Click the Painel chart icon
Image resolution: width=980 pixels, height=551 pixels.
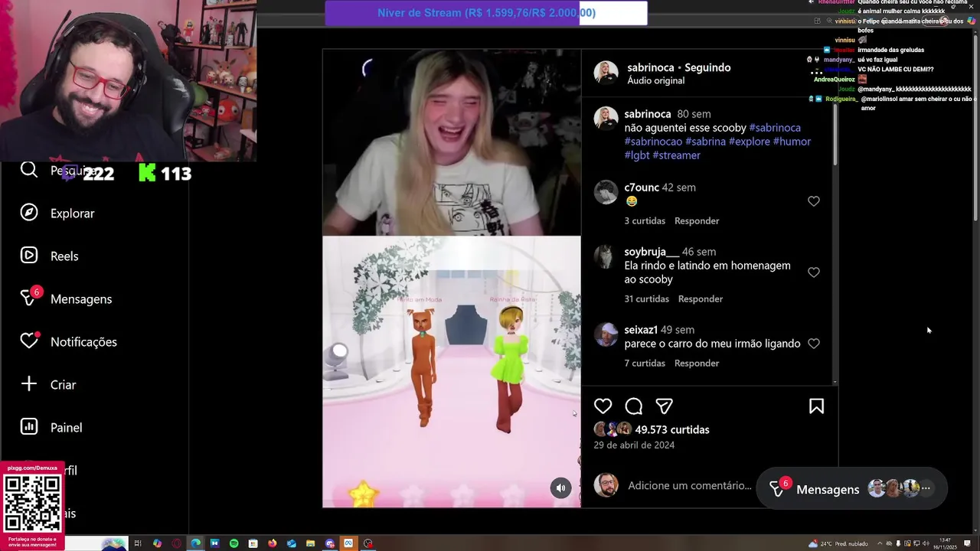(x=29, y=427)
